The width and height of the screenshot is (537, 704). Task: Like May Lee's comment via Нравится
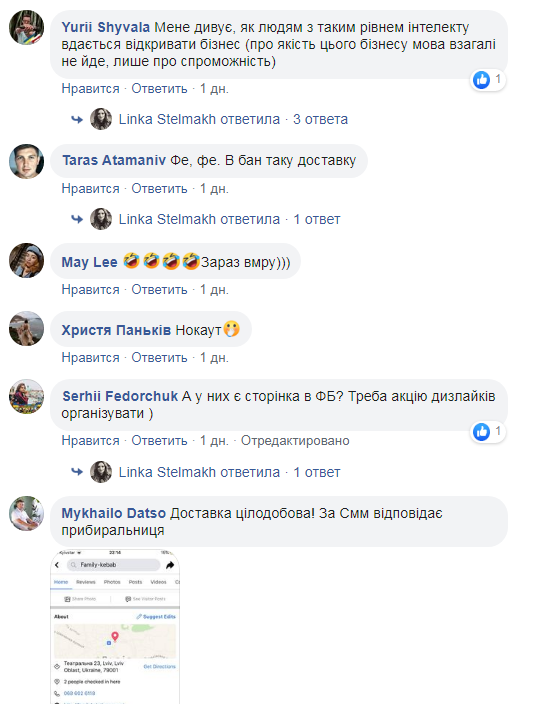pos(90,290)
